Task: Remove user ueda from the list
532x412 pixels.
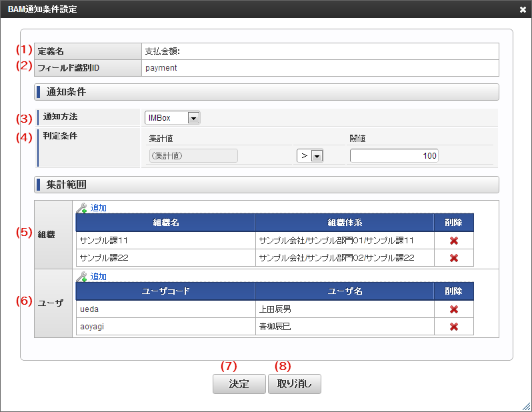Action: click(x=453, y=309)
